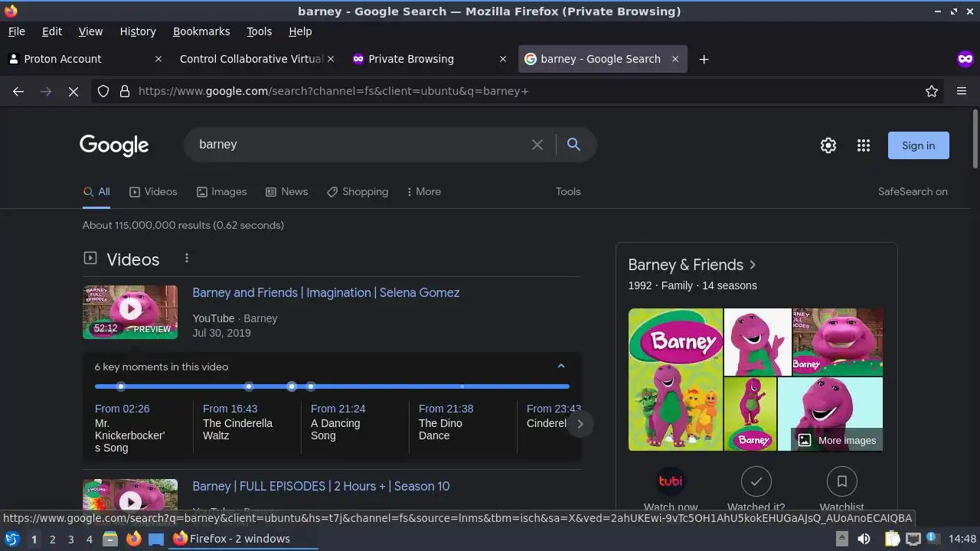Select the Shopping search filter
The height and width of the screenshot is (551, 980).
coord(358,191)
